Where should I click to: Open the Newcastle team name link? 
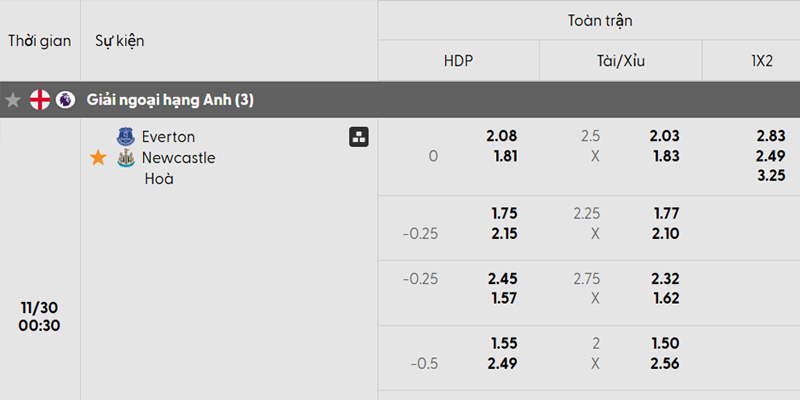[x=178, y=158]
